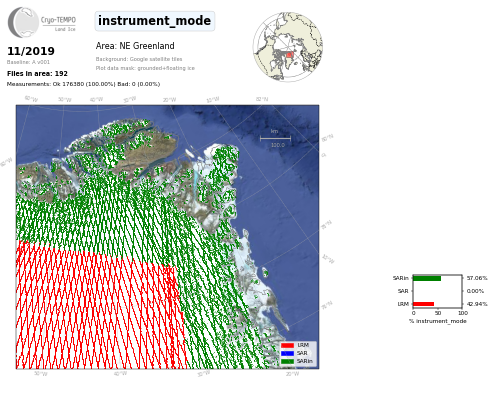
Task: Click the green SARin percentage bar
Action: pyautogui.click(x=427, y=278)
